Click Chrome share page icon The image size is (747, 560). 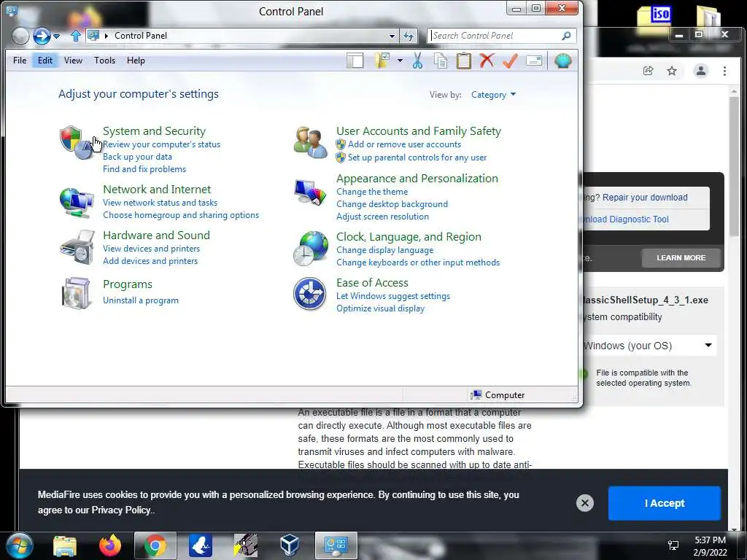648,71
